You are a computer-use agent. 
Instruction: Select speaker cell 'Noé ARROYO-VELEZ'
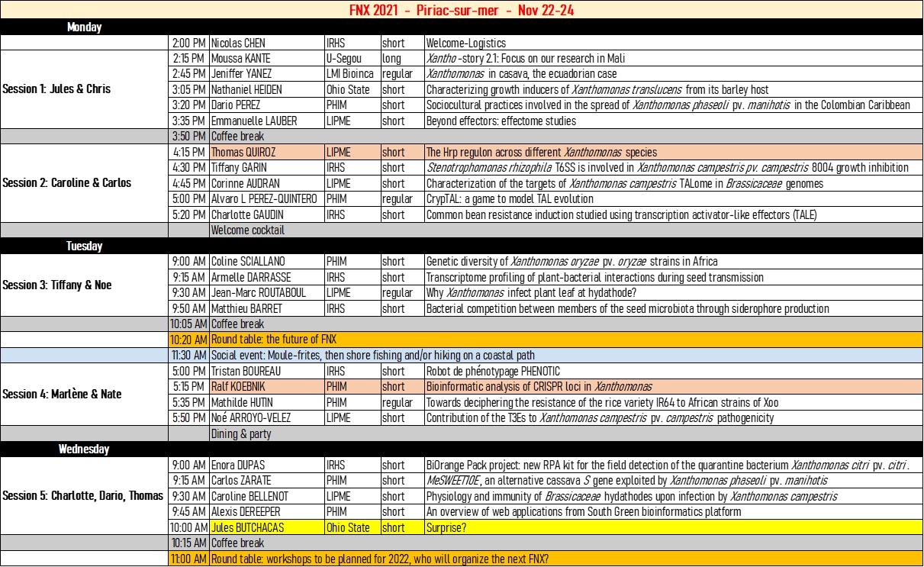coord(266,418)
